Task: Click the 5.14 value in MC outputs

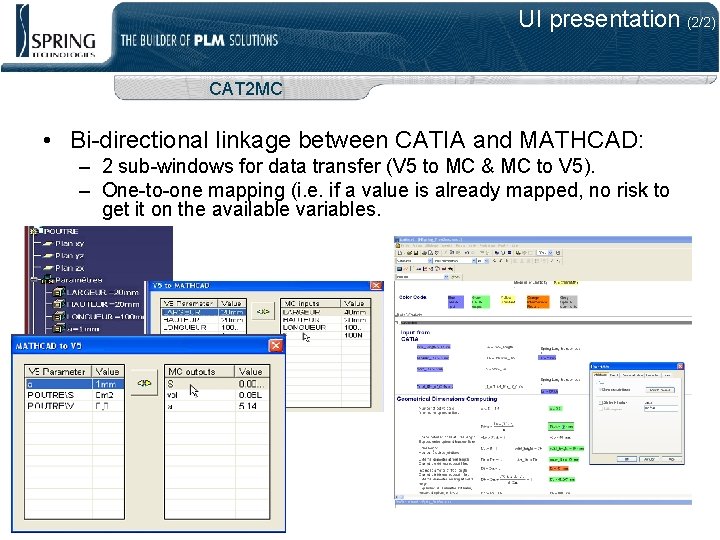Action: click(x=248, y=406)
